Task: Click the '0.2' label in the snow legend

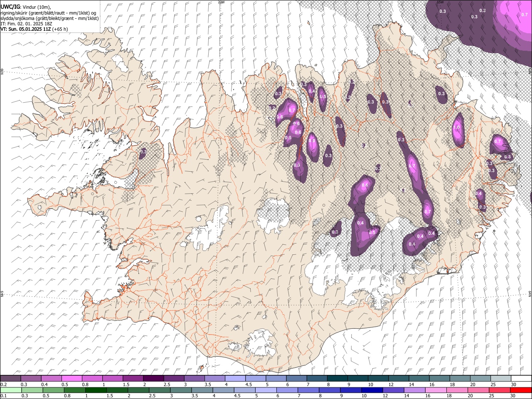Action: (3, 384)
